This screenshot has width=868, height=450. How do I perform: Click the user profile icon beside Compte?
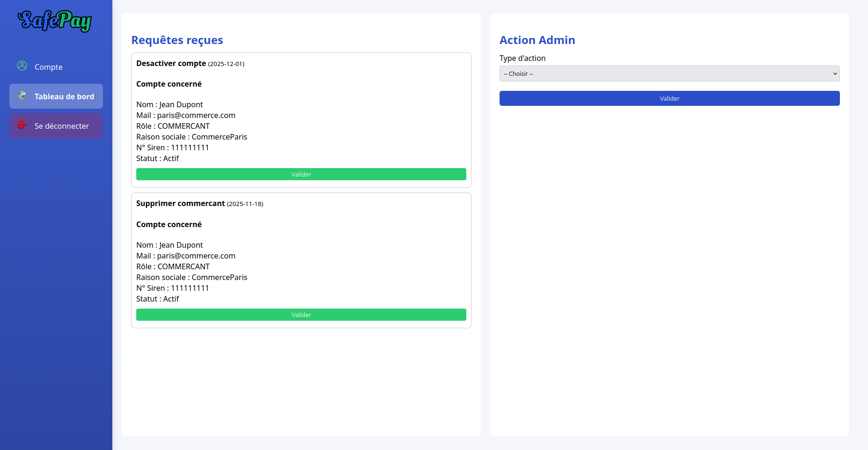pyautogui.click(x=22, y=66)
